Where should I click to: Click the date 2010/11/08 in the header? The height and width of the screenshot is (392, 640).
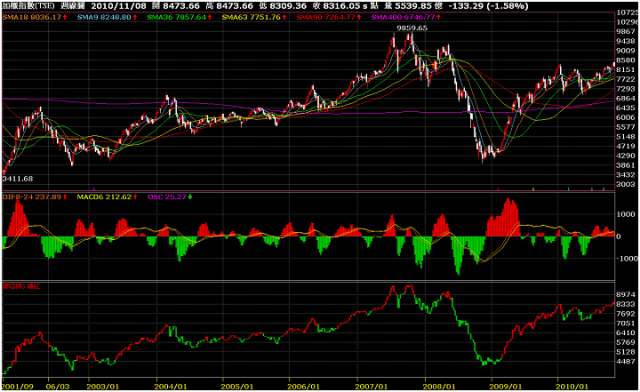point(118,6)
